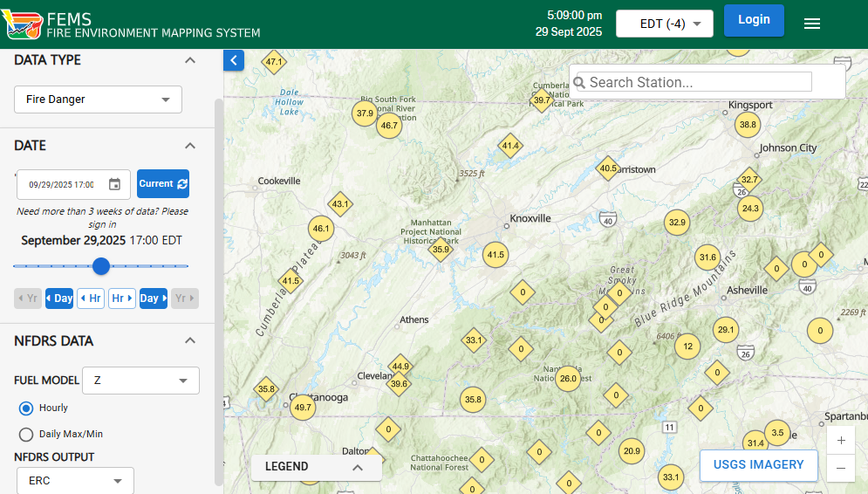
Task: Open the Fire Danger data type dropdown
Action: click(98, 99)
